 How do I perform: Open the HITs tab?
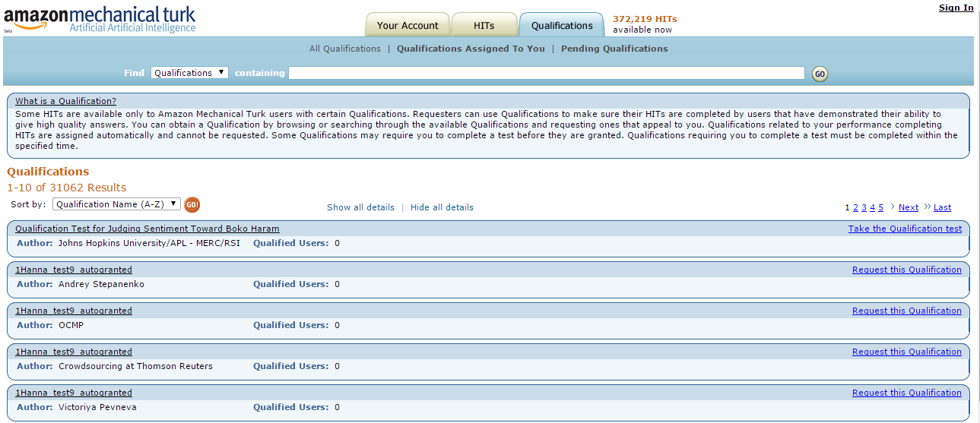484,25
